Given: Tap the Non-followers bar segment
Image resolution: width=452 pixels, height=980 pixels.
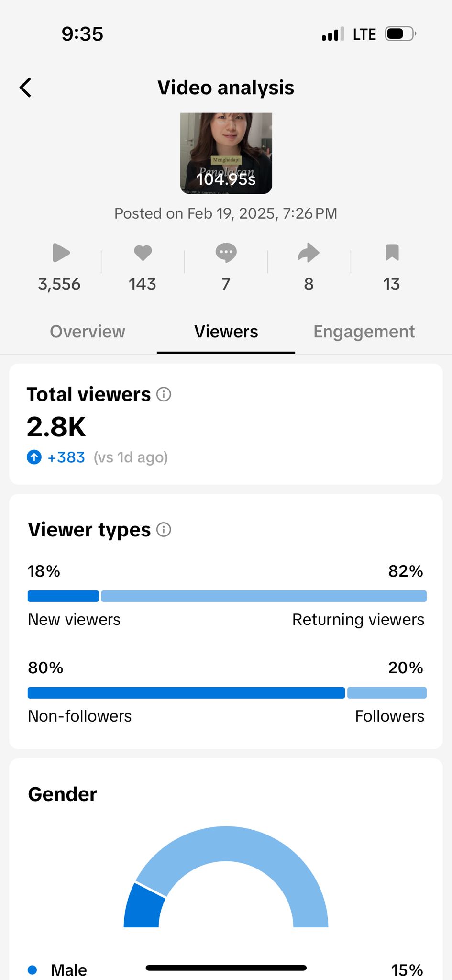Looking at the screenshot, I should pos(186,693).
